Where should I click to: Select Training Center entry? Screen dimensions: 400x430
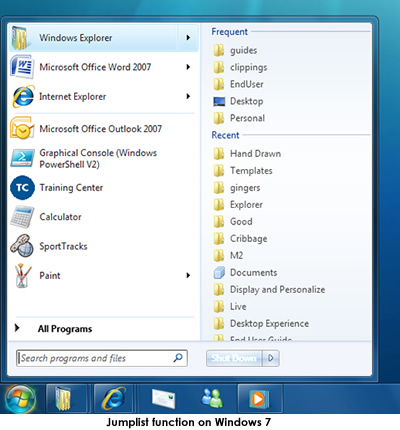click(103, 187)
